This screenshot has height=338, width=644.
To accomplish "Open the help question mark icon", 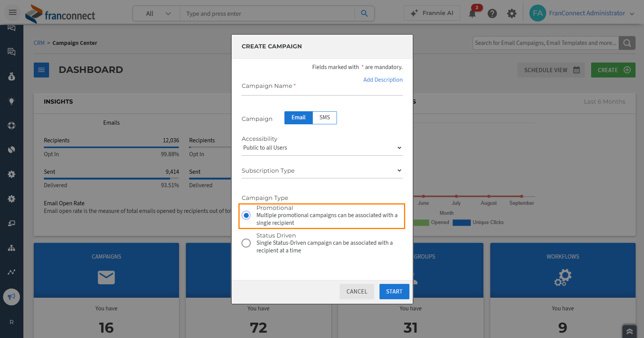I will (492, 13).
